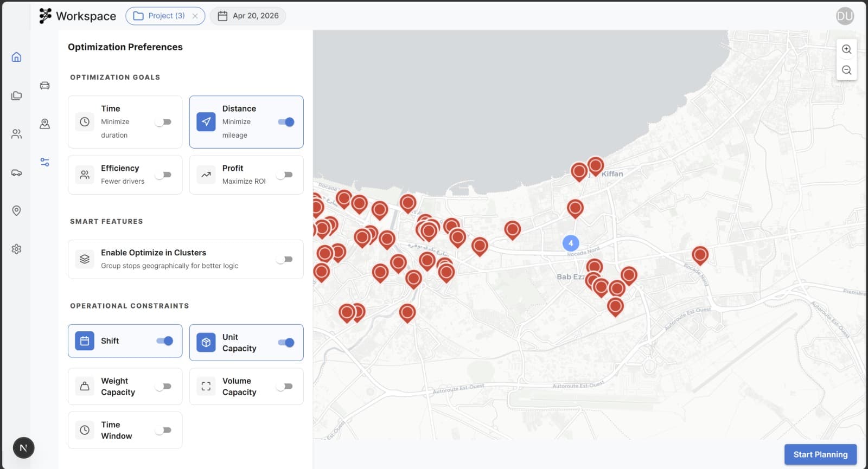The image size is (868, 469).
Task: Click the Smart Features section label
Action: tap(106, 221)
